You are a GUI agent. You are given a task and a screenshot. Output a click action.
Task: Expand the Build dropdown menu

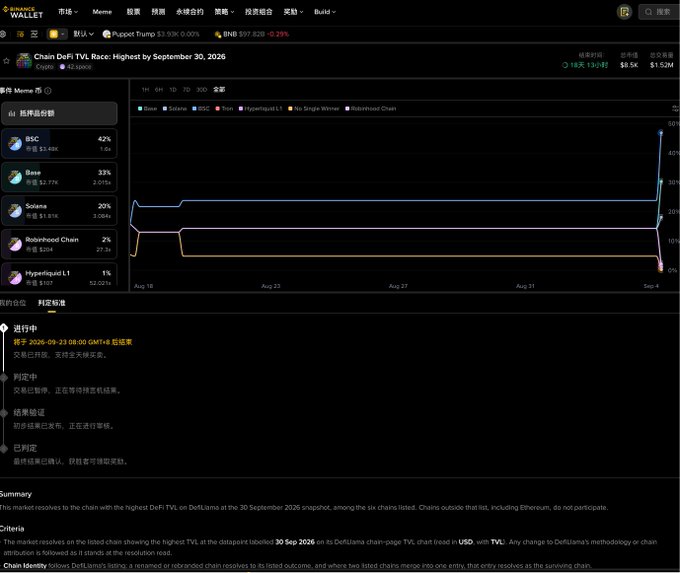[x=325, y=12]
